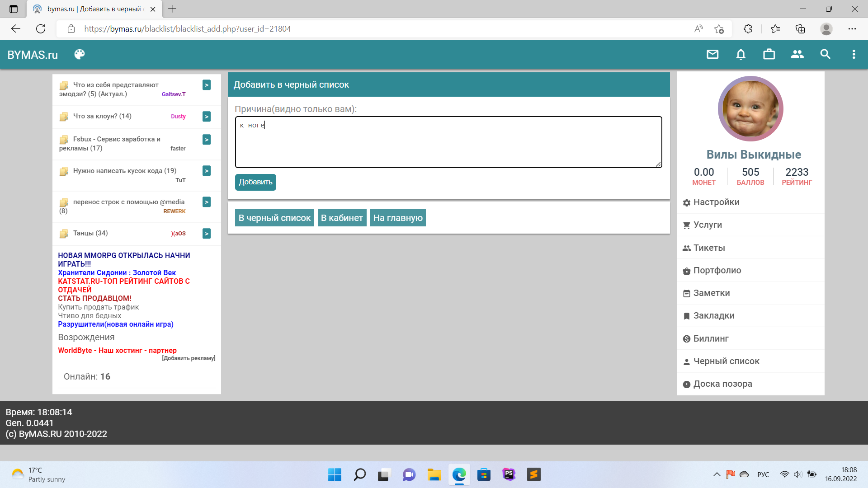The width and height of the screenshot is (868, 488).
Task: Open Настройки in the sidebar menu
Action: point(716,202)
